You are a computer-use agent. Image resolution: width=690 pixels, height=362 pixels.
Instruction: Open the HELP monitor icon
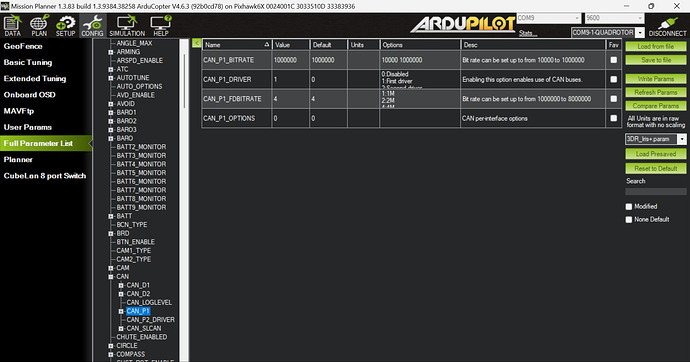tap(161, 25)
